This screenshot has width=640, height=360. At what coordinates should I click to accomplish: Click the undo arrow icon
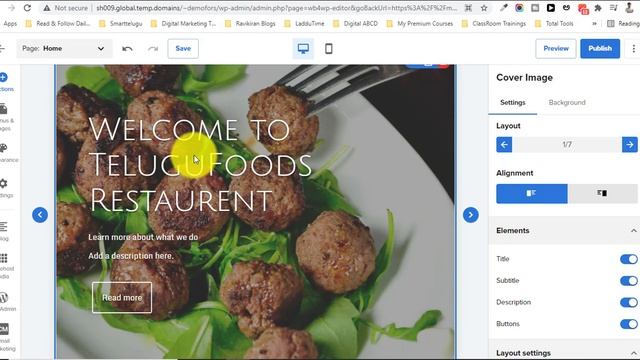coord(127,49)
